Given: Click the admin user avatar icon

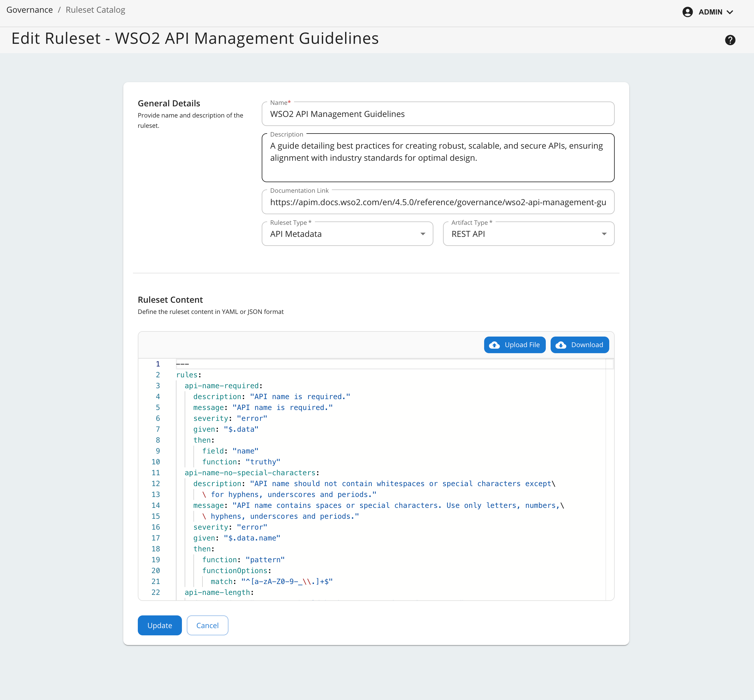Looking at the screenshot, I should [x=687, y=12].
